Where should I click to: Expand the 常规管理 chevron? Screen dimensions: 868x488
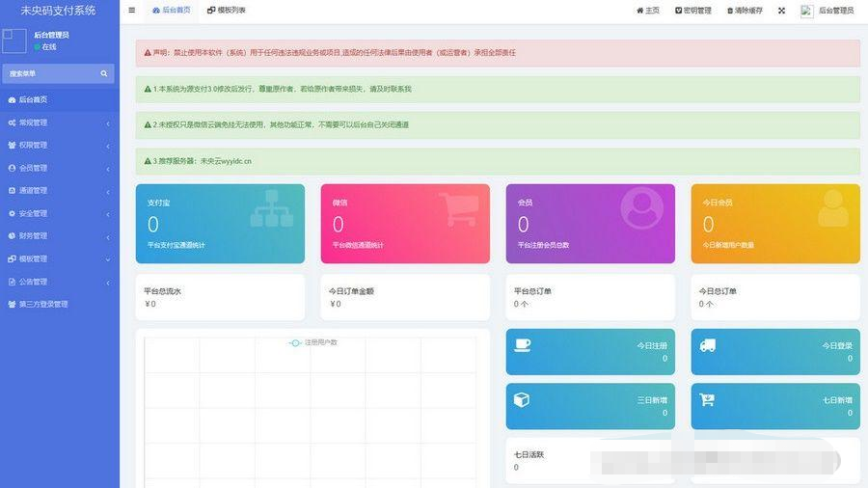[108, 123]
